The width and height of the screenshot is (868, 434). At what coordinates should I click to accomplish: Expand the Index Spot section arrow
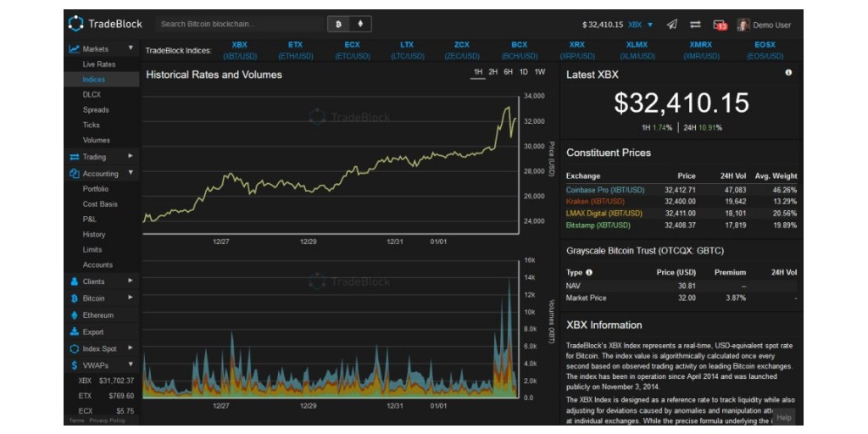click(131, 348)
